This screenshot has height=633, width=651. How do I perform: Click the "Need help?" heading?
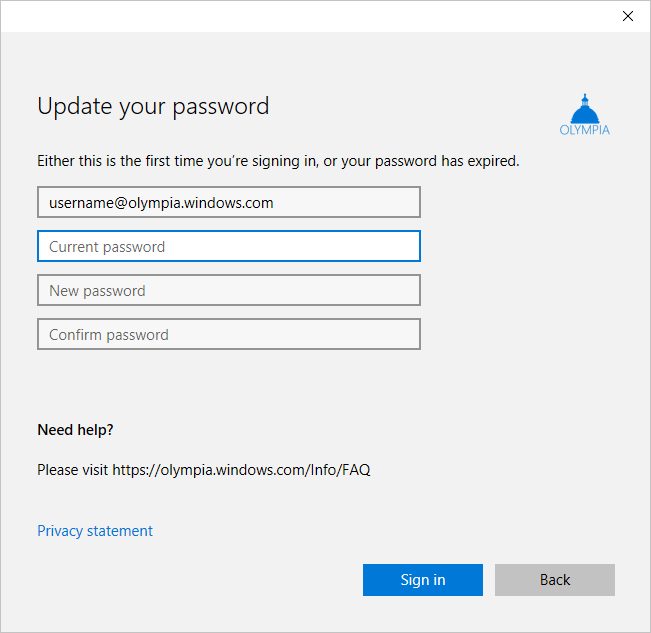click(x=75, y=430)
